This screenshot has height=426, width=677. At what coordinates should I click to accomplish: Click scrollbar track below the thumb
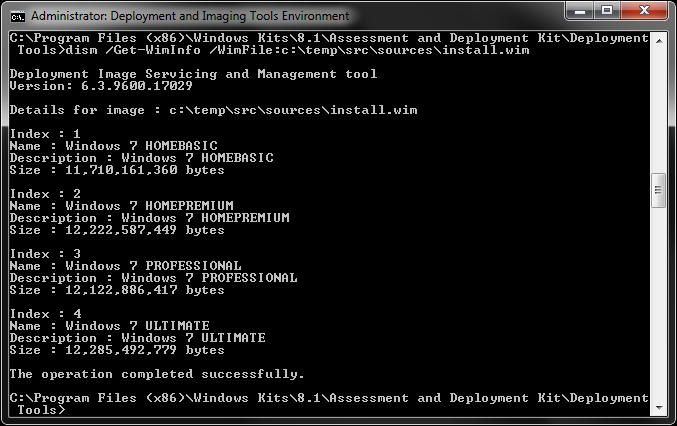[x=658, y=300]
